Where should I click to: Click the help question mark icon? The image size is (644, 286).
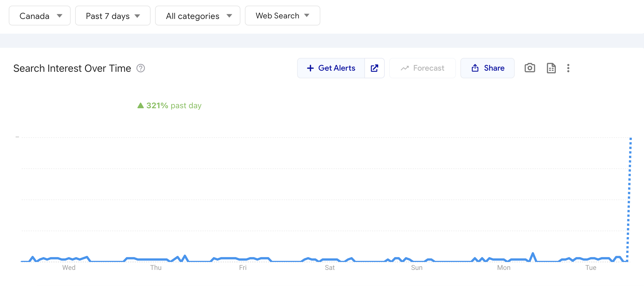[x=141, y=68]
